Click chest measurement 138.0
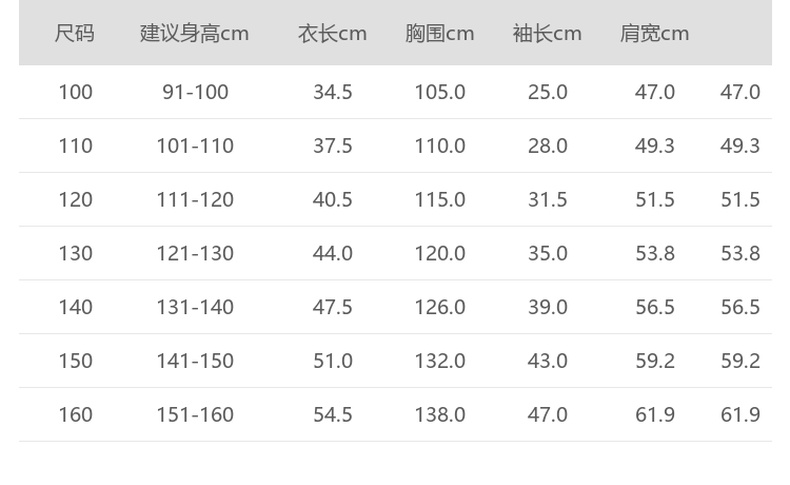The height and width of the screenshot is (485, 790). pos(440,415)
